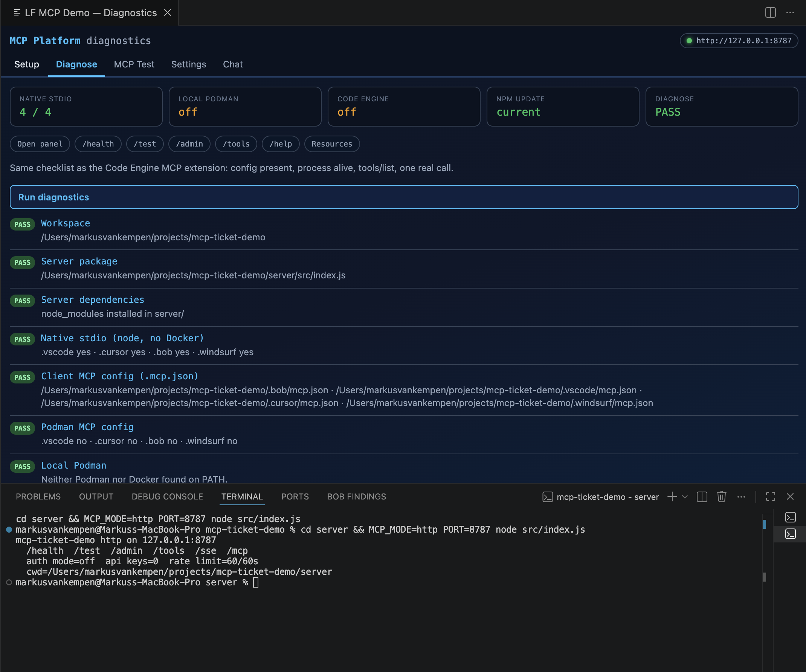Click 'node_modules installed in server/' text
806x672 pixels.
[113, 314]
